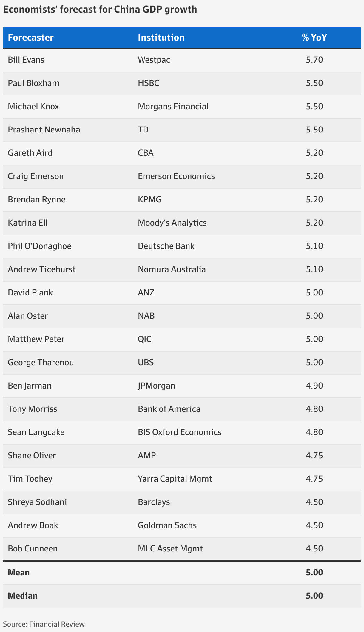Click the Mean summary row label
The width and height of the screenshot is (364, 632).
tap(19, 573)
